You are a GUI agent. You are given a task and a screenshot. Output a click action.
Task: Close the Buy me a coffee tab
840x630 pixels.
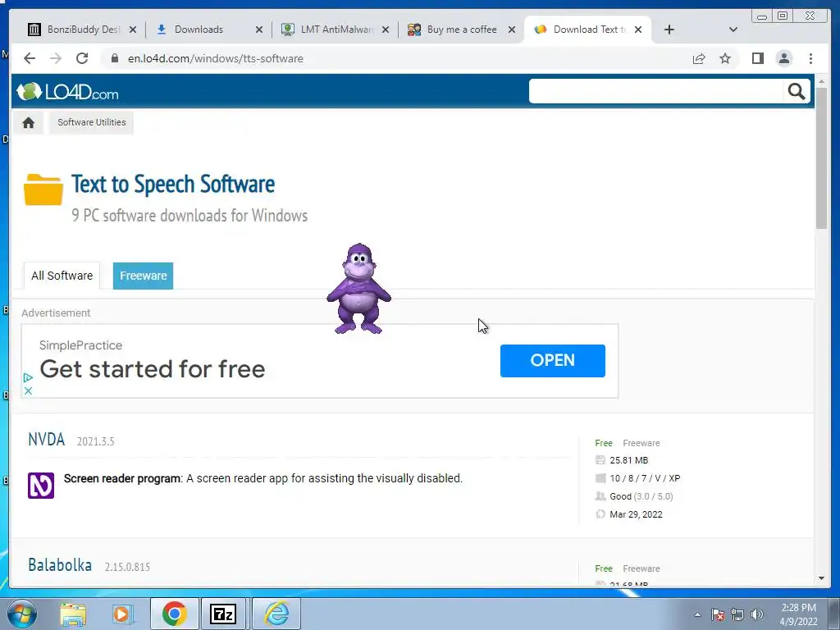(x=512, y=30)
